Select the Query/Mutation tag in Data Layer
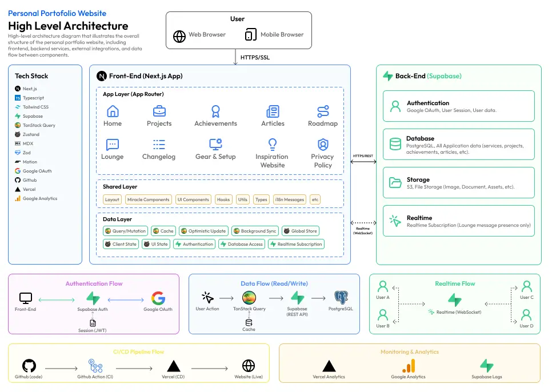The height and width of the screenshot is (392, 552). pos(125,231)
